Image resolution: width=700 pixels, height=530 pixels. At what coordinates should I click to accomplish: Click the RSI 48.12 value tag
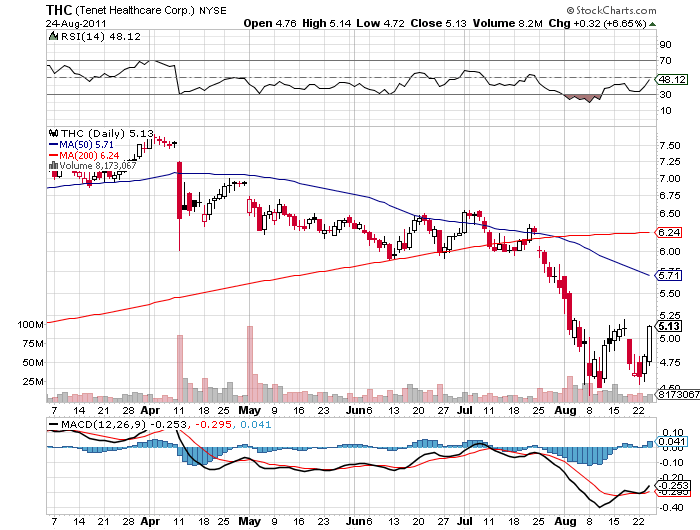pyautogui.click(x=672, y=79)
